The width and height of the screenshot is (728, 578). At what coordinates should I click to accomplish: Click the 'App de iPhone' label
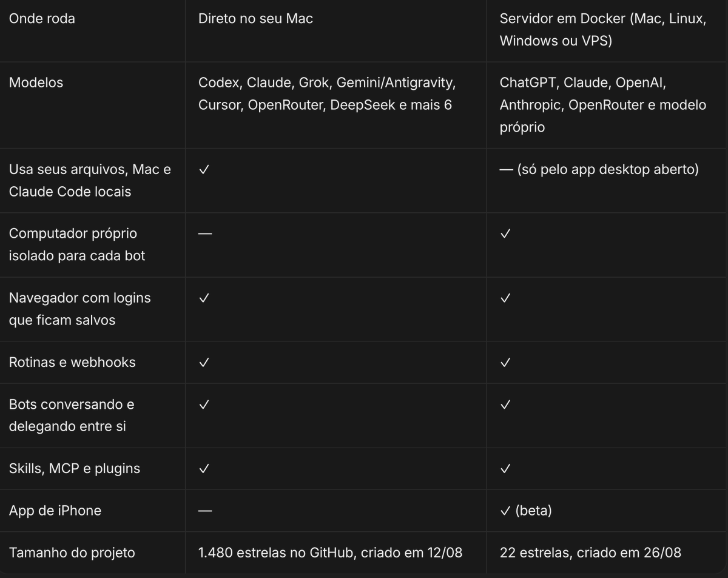pos(55,511)
